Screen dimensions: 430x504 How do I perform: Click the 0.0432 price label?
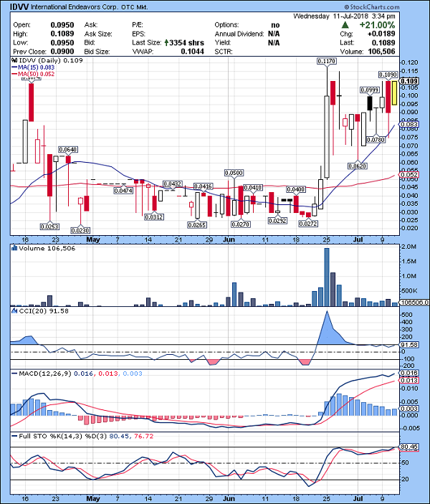click(x=173, y=184)
